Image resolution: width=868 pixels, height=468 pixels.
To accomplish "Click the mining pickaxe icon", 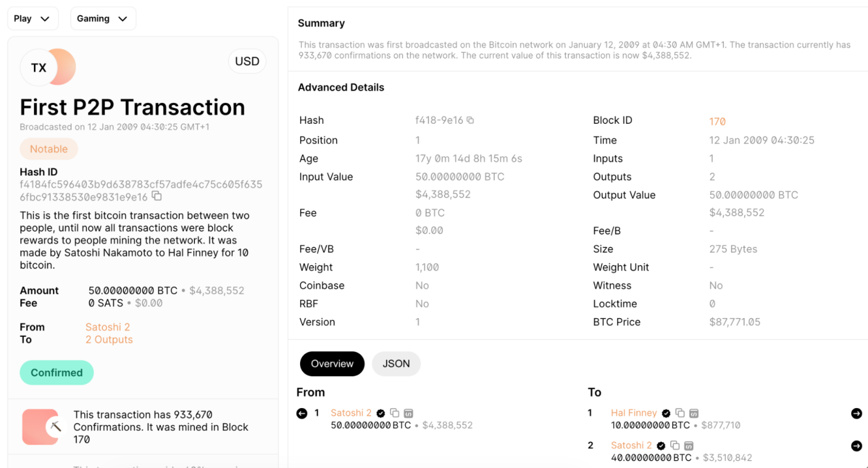I will [x=55, y=427].
